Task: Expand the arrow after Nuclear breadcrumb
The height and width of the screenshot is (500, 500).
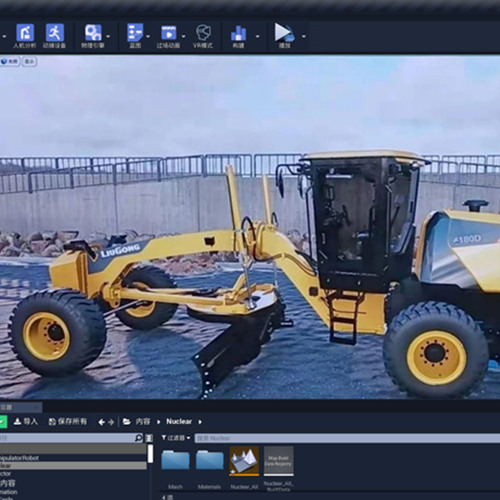Action: coord(200,422)
